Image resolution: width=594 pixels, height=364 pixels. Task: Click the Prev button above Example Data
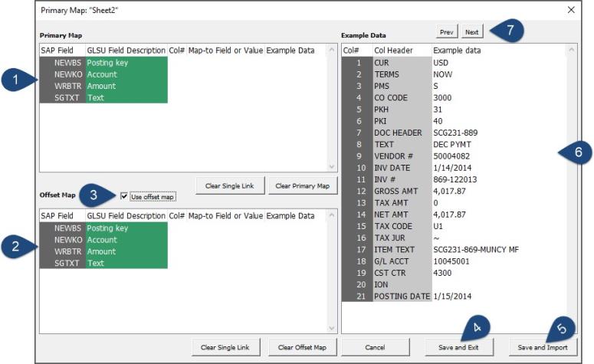point(447,32)
